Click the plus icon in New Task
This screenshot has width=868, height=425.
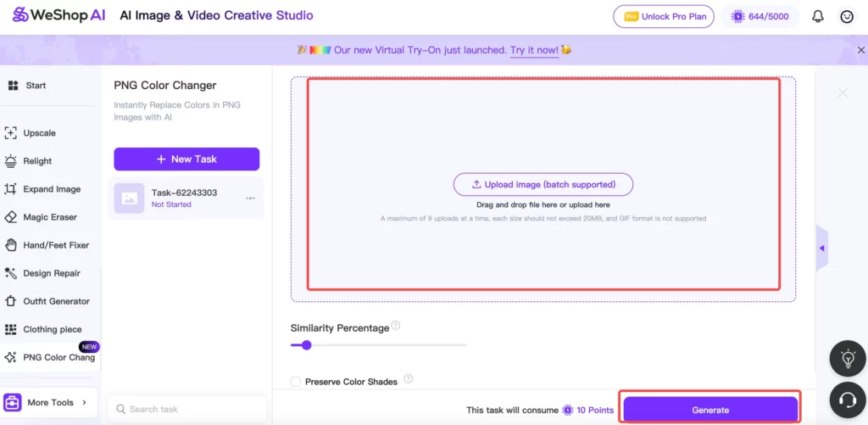click(x=161, y=159)
